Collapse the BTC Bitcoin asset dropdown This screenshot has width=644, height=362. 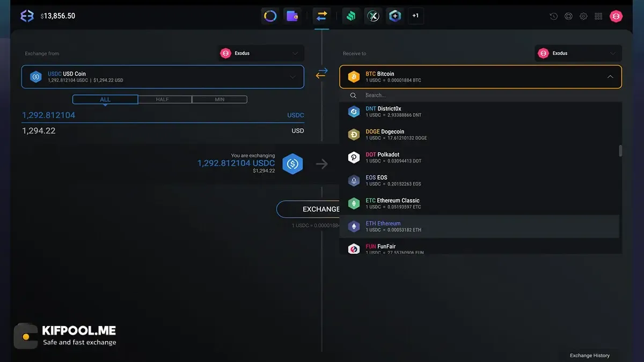(480, 77)
